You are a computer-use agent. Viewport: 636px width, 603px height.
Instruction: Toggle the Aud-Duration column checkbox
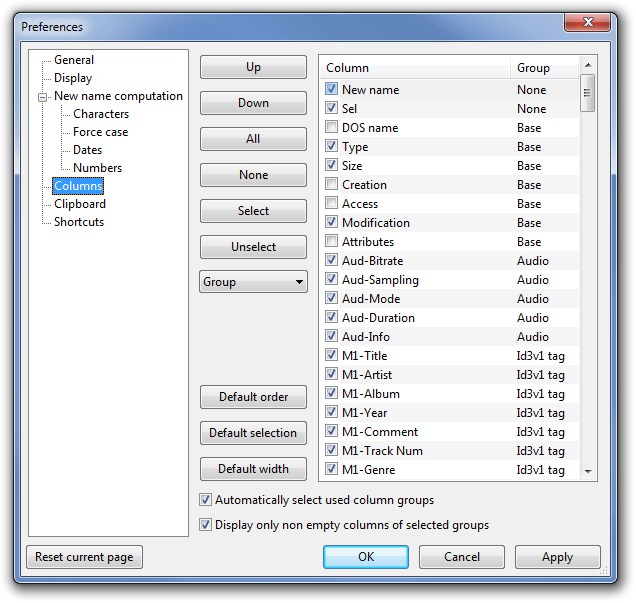coord(331,317)
